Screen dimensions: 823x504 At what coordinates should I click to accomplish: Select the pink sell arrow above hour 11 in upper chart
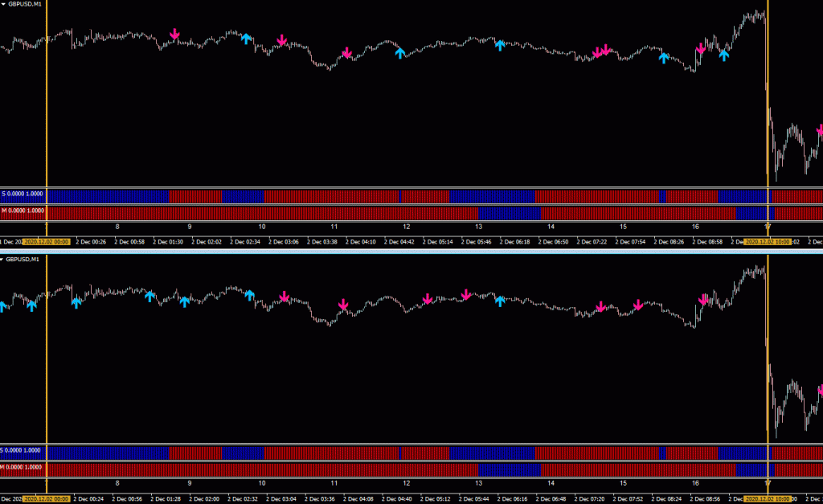pyautogui.click(x=346, y=52)
